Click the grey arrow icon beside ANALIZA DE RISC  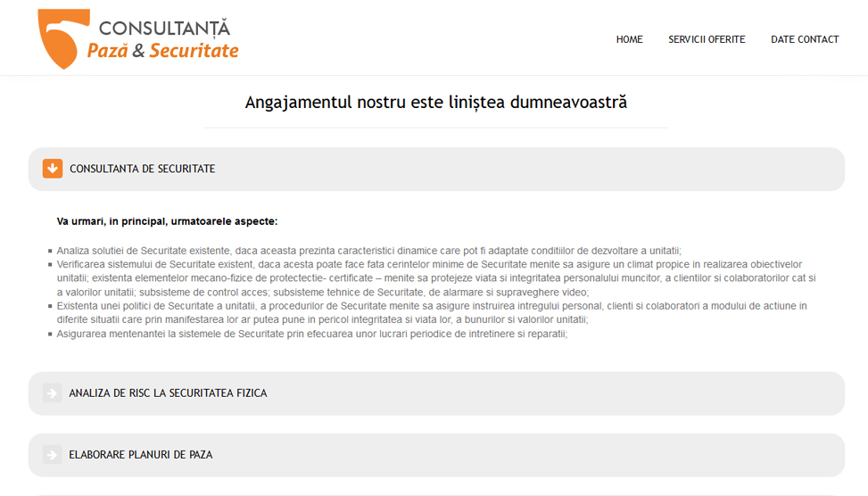52,393
